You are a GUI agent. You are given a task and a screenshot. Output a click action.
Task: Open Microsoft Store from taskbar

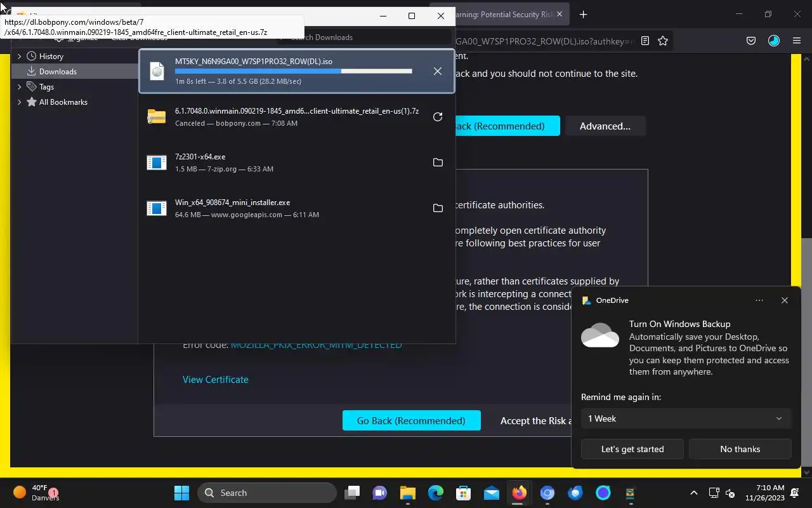click(x=463, y=493)
